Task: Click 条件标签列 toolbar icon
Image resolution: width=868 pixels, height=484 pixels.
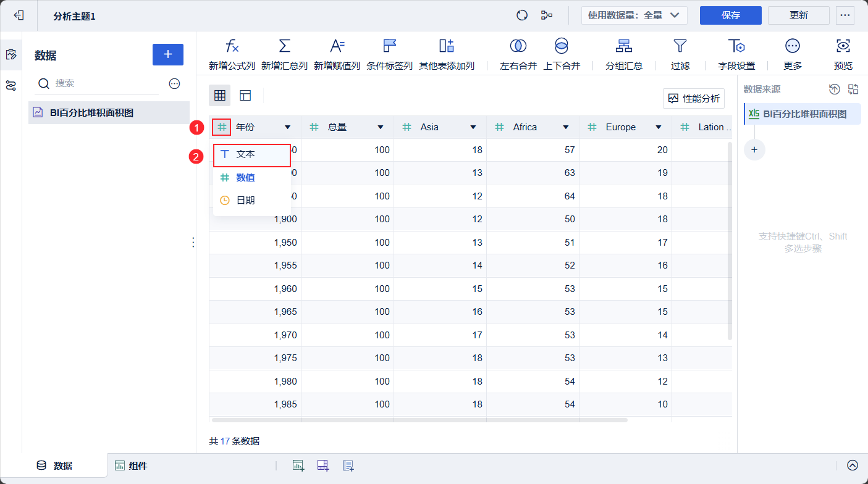Action: coord(389,46)
